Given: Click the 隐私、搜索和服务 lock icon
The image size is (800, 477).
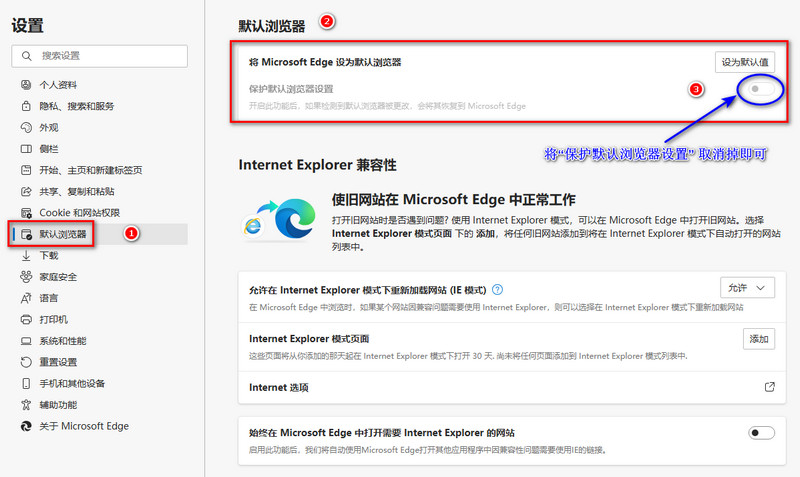Looking at the screenshot, I should (x=26, y=106).
